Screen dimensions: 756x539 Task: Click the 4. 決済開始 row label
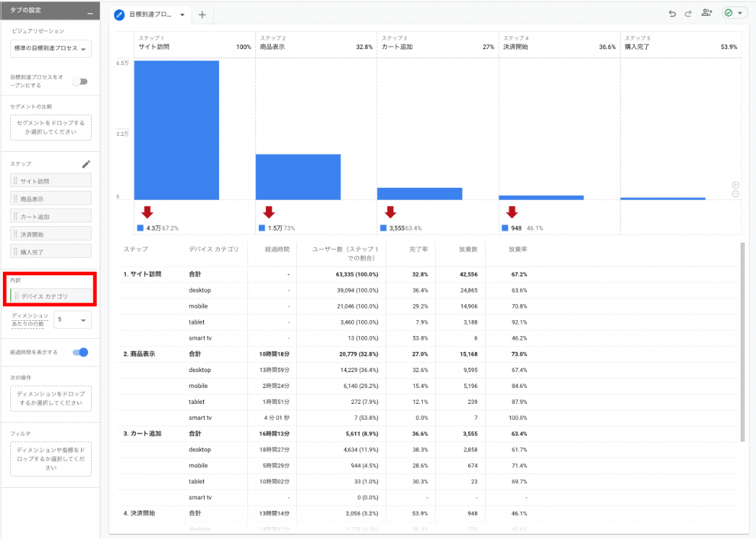click(139, 513)
